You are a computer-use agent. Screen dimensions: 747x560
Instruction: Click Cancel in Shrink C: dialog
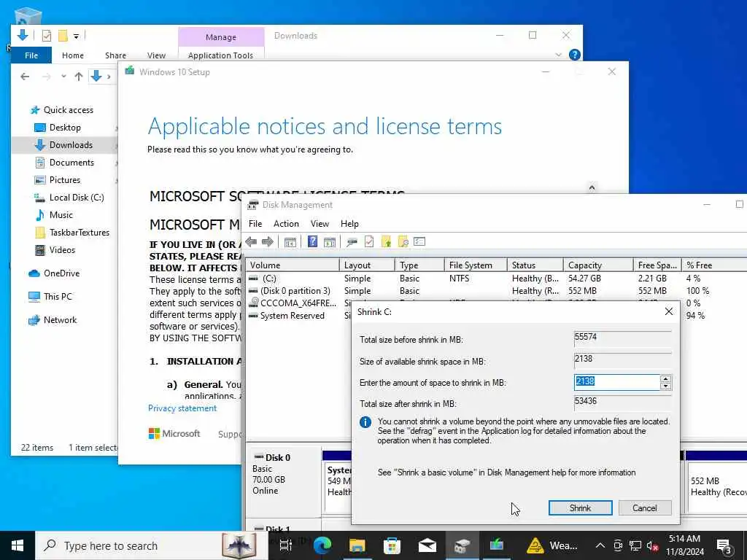[x=645, y=508]
